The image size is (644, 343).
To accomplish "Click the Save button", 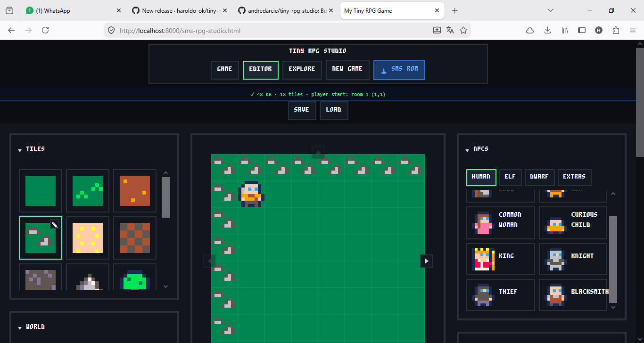I will [x=302, y=111].
